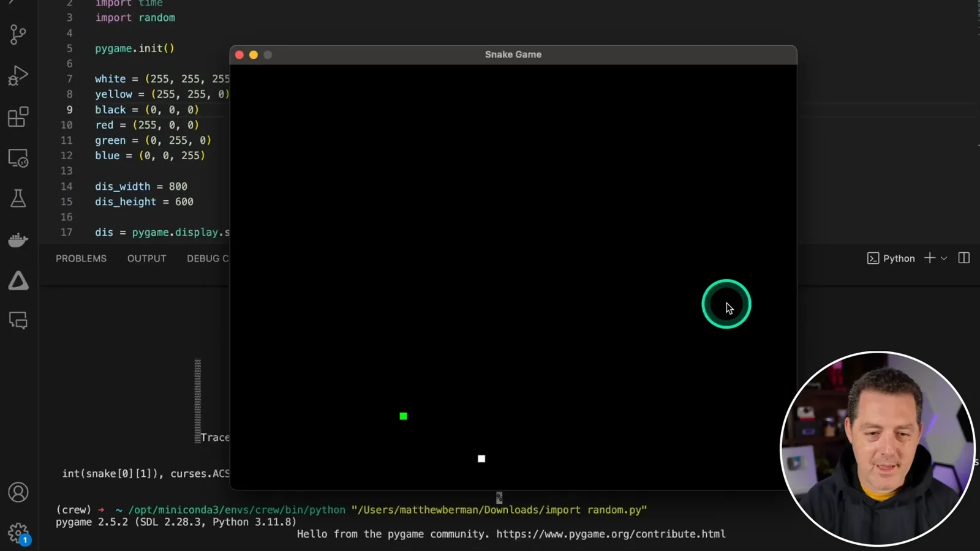Switch to the DEBUG CONSOLE tab
980x551 pixels.
(x=208, y=258)
